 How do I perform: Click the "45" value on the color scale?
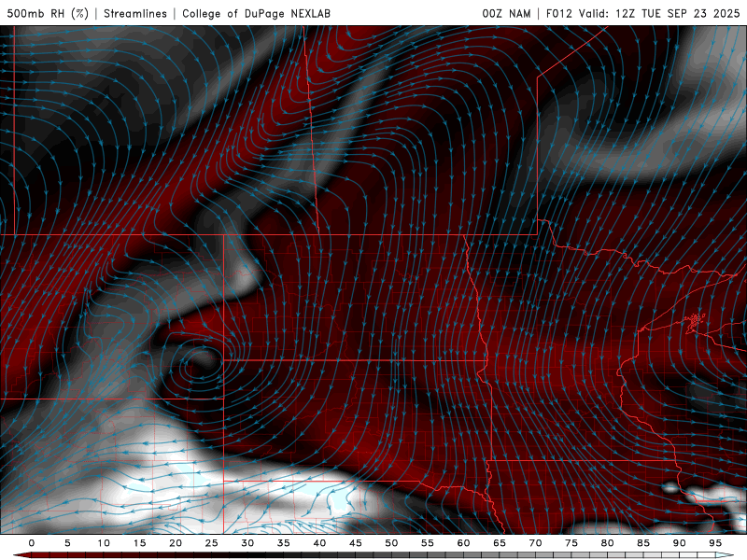[356, 543]
